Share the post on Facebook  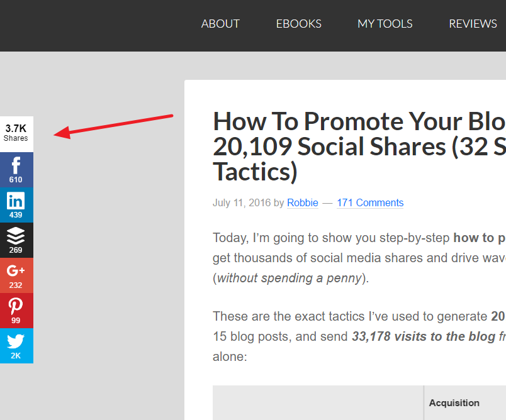(16, 170)
